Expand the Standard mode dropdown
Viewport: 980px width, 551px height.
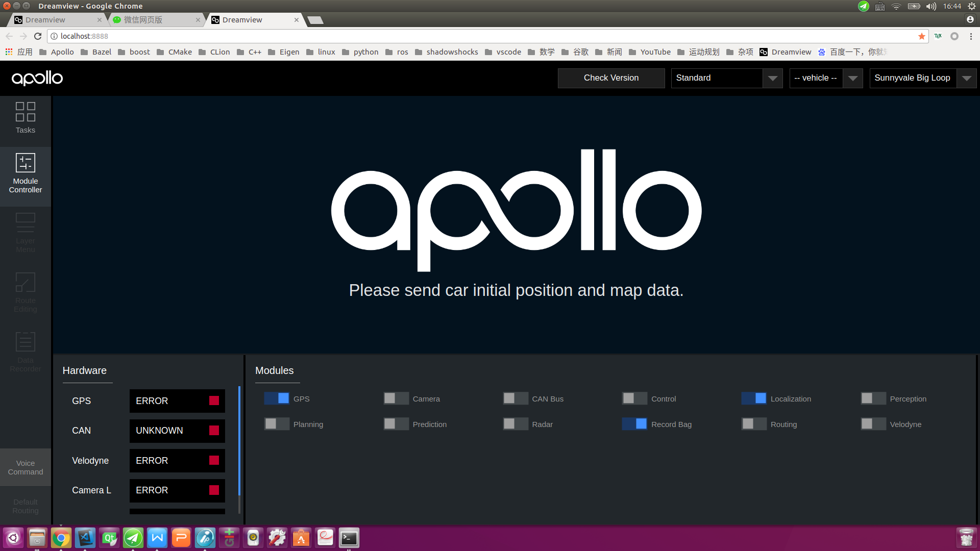[x=726, y=78]
